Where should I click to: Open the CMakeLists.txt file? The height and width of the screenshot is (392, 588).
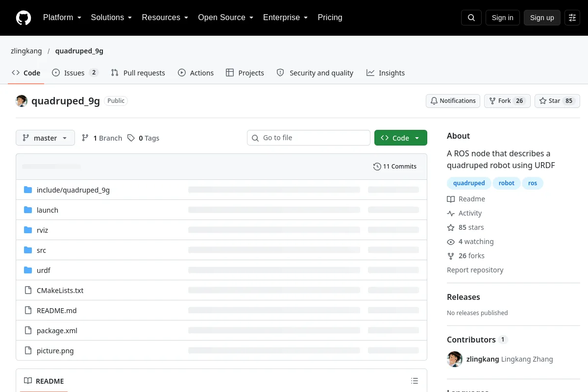click(x=60, y=291)
